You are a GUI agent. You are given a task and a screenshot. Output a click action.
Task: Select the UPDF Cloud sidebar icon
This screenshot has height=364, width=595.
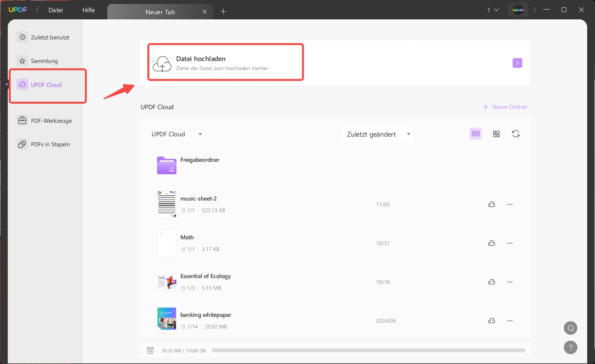coord(22,84)
